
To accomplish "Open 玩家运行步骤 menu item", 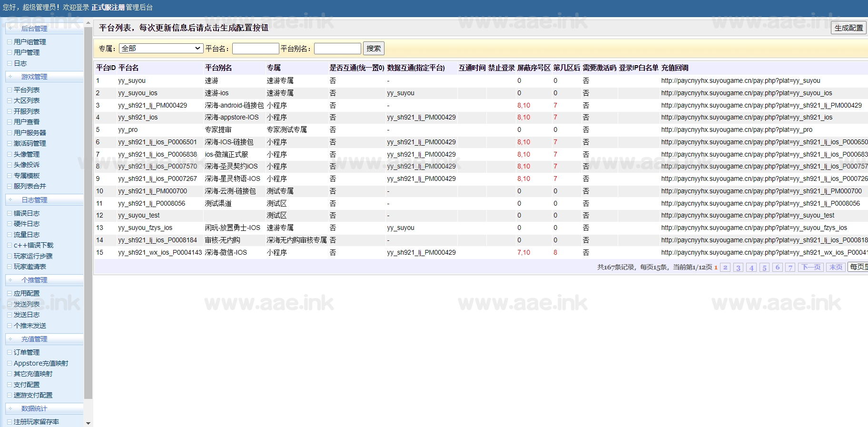I will 33,256.
